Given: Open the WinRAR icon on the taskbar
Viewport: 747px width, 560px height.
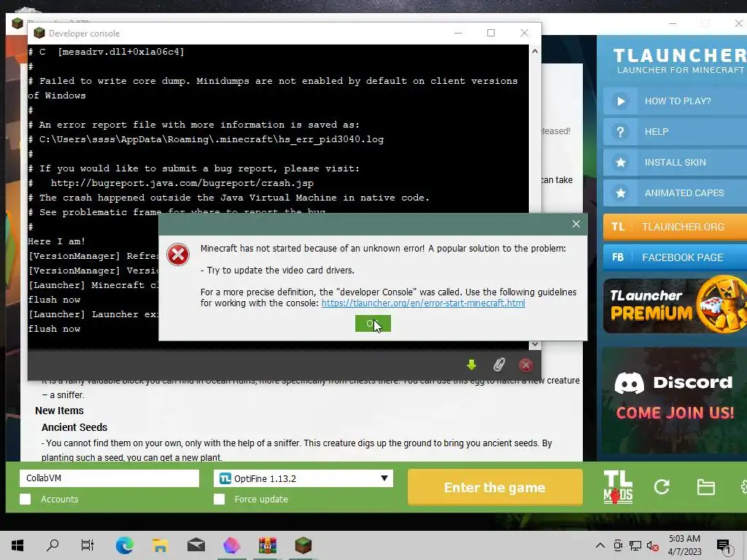Looking at the screenshot, I should [x=267, y=545].
